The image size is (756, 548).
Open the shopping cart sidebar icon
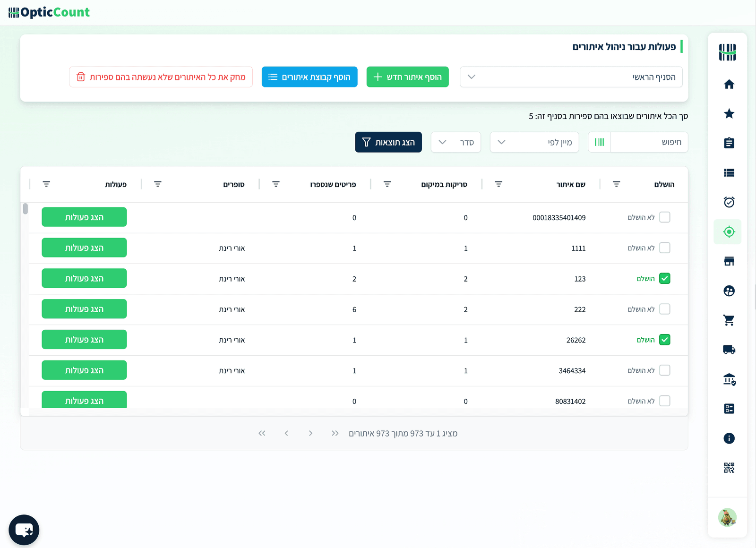729,320
